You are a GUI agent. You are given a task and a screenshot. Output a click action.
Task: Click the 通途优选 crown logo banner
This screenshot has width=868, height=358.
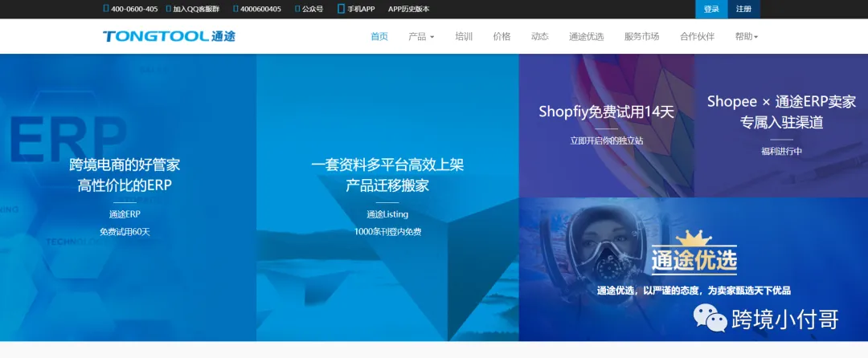click(x=694, y=253)
